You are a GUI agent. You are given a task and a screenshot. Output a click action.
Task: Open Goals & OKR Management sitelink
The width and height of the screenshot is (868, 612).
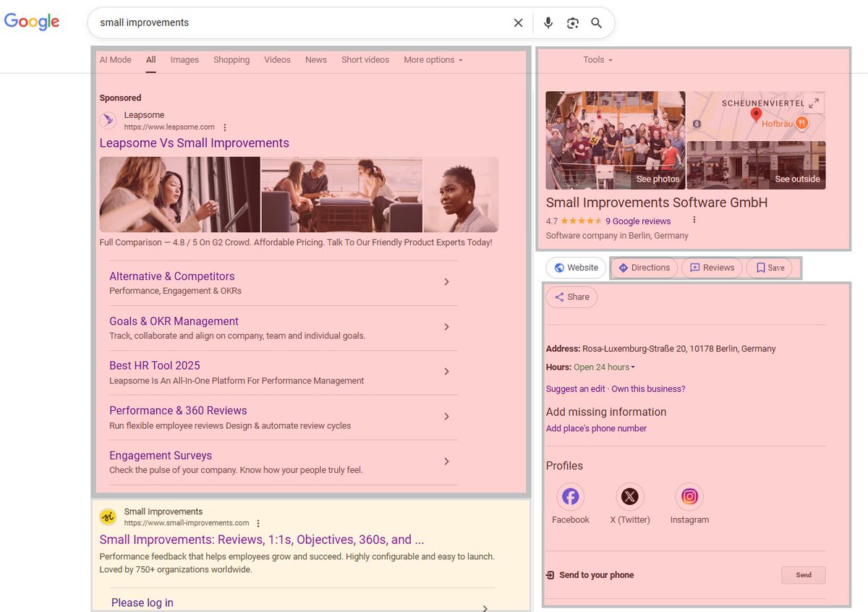point(174,321)
